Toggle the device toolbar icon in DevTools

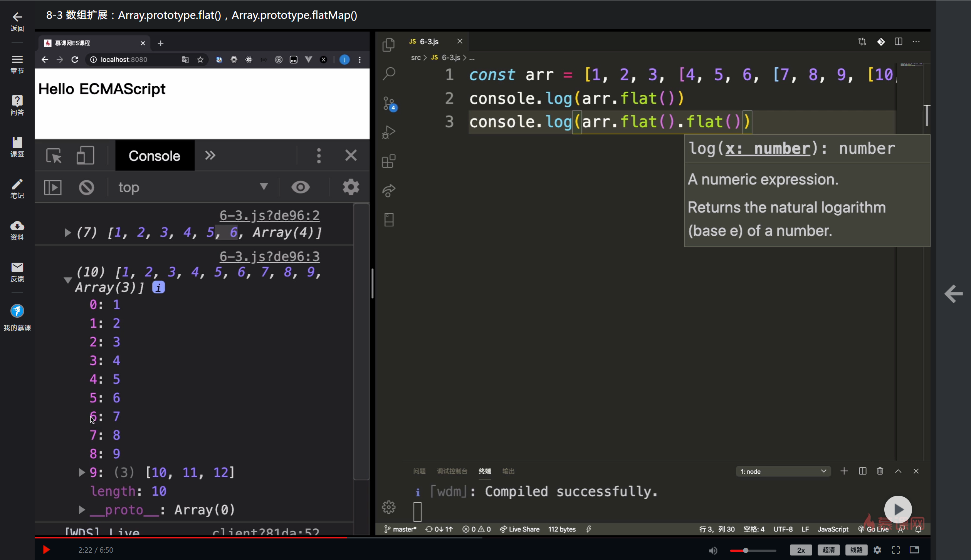pyautogui.click(x=85, y=156)
